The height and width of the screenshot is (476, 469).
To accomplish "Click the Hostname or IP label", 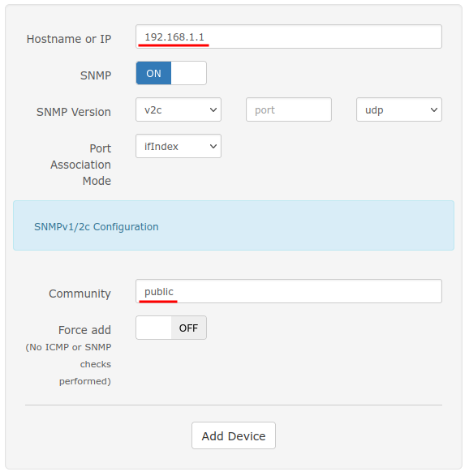I will point(69,39).
